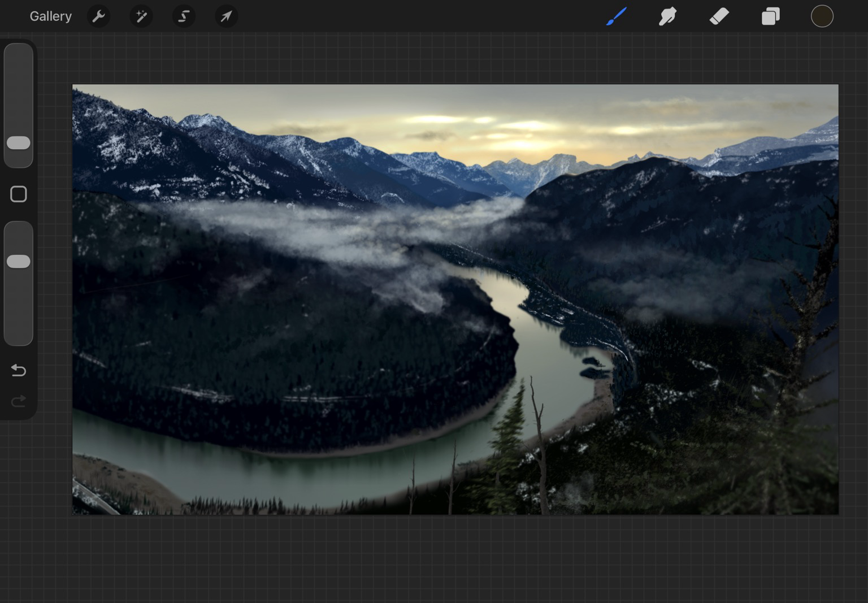Pick the Eraser tool

[x=719, y=16]
